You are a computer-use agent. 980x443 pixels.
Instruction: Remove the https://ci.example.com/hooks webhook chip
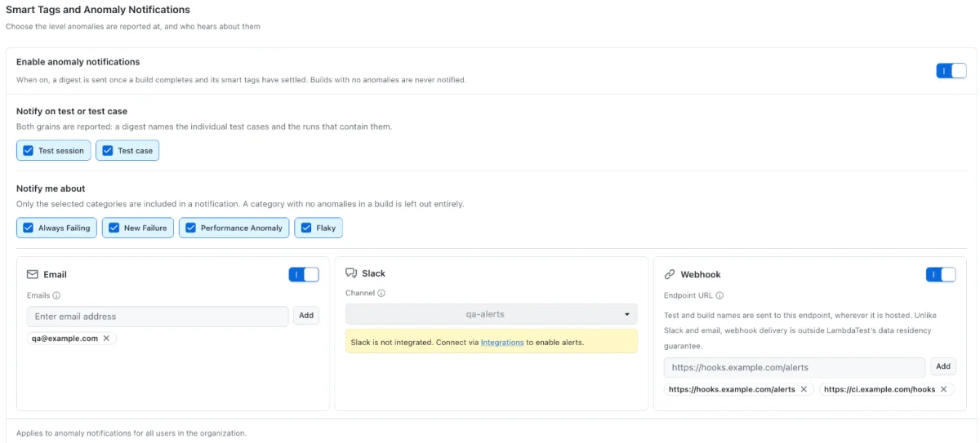tap(944, 389)
